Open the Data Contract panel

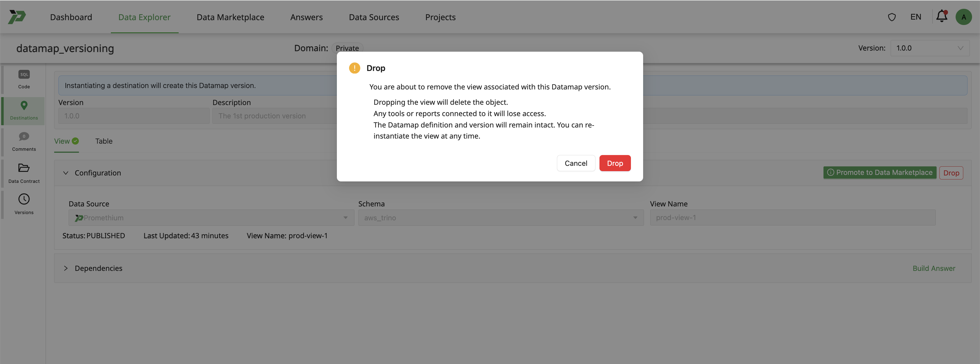coord(24,173)
